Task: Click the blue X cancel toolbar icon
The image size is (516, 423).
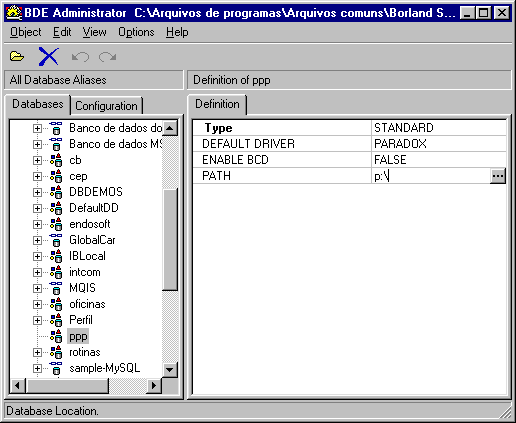Action: (49, 56)
